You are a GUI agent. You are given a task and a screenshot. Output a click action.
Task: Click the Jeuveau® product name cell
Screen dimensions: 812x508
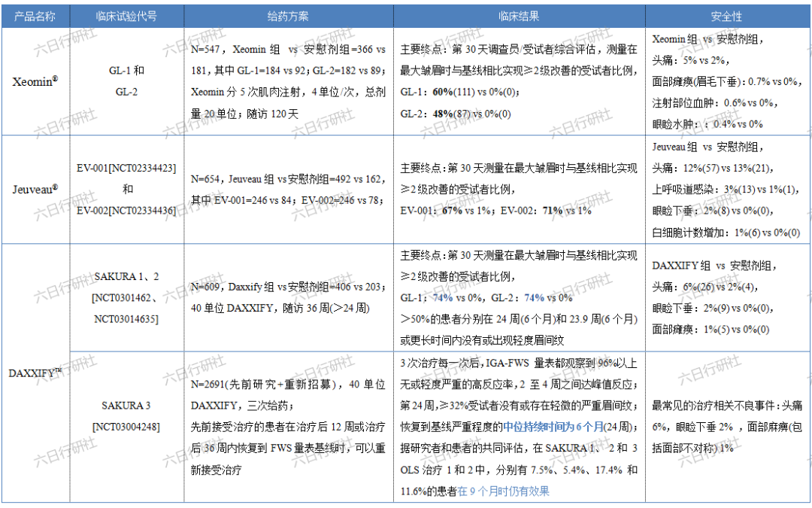click(35, 189)
